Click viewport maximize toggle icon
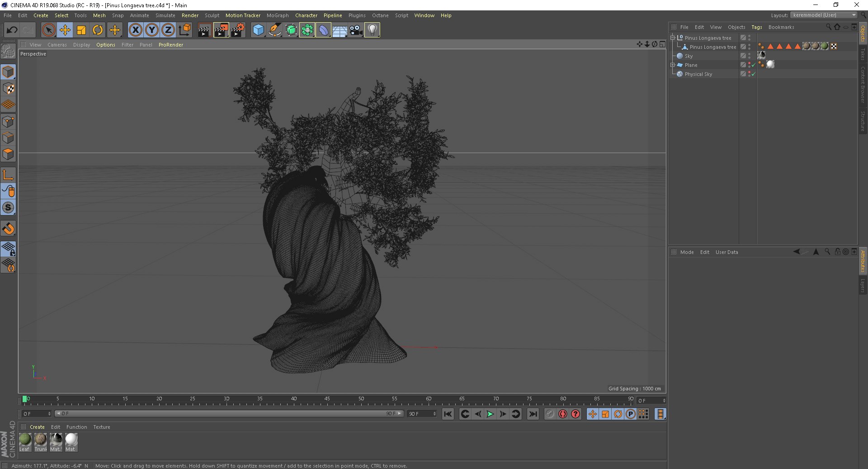This screenshot has width=868, height=469. pos(662,44)
